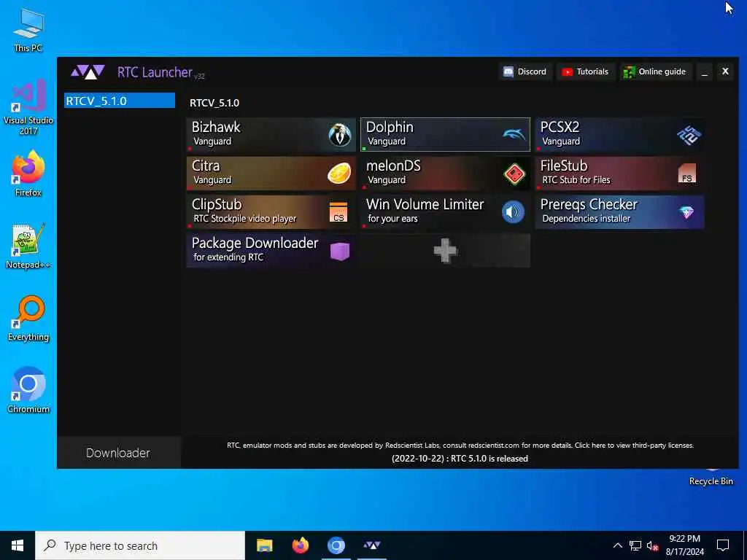Click the Online guide pixel icon

(629, 72)
